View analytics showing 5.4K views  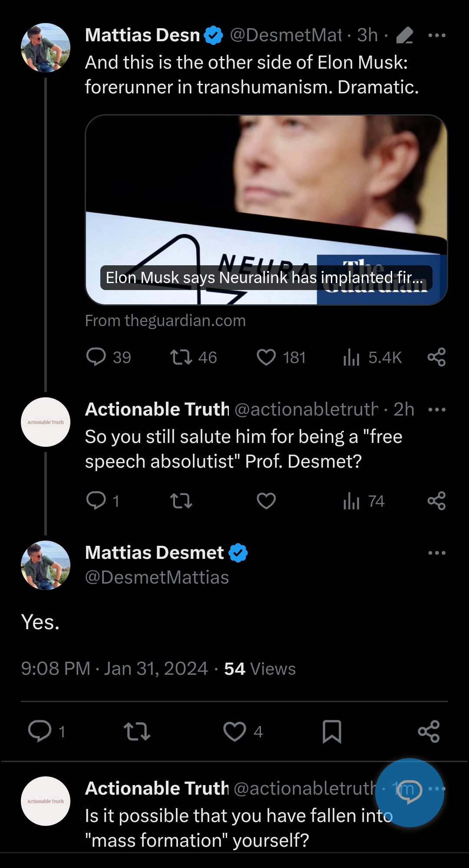coord(351,357)
